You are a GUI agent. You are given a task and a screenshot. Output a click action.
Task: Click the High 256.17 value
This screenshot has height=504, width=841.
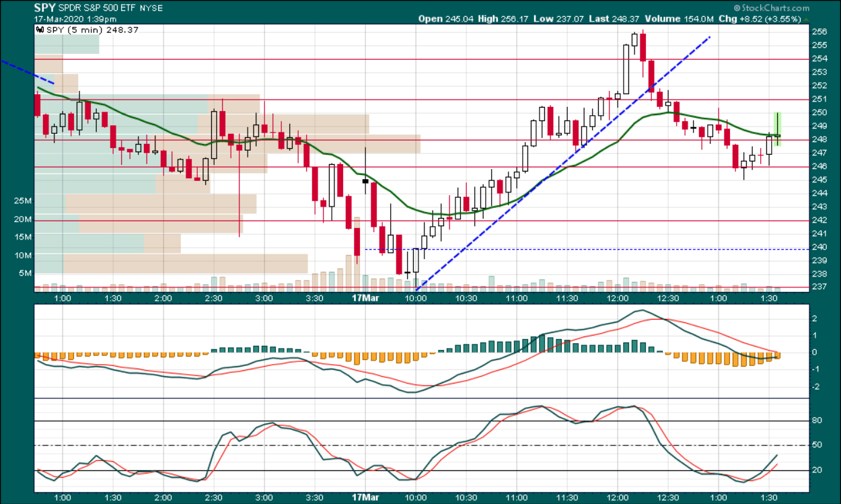(x=505, y=19)
